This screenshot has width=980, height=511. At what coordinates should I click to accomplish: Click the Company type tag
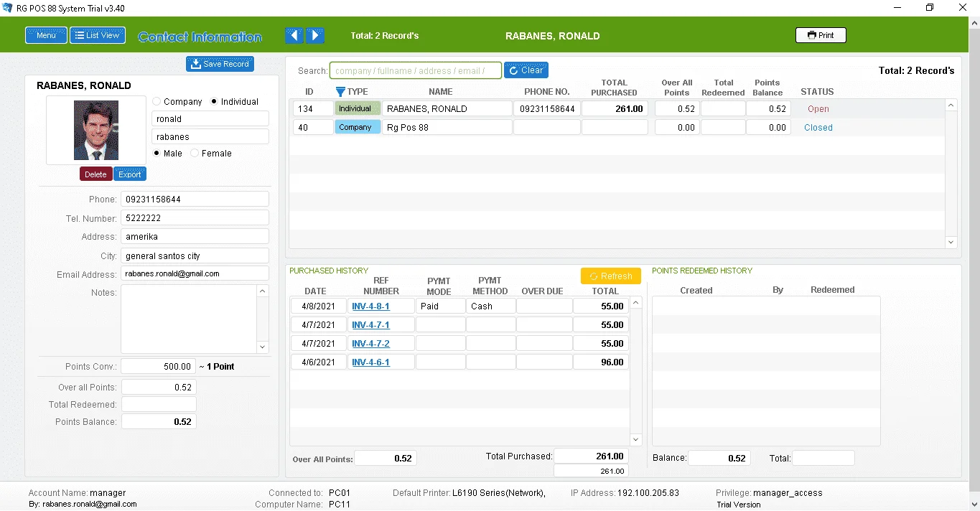pyautogui.click(x=358, y=128)
